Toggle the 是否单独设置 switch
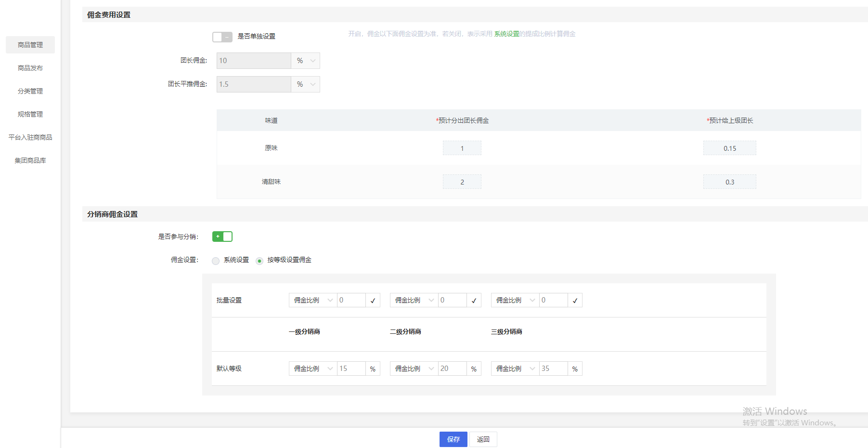Screen dimensions: 868x448 pos(222,37)
